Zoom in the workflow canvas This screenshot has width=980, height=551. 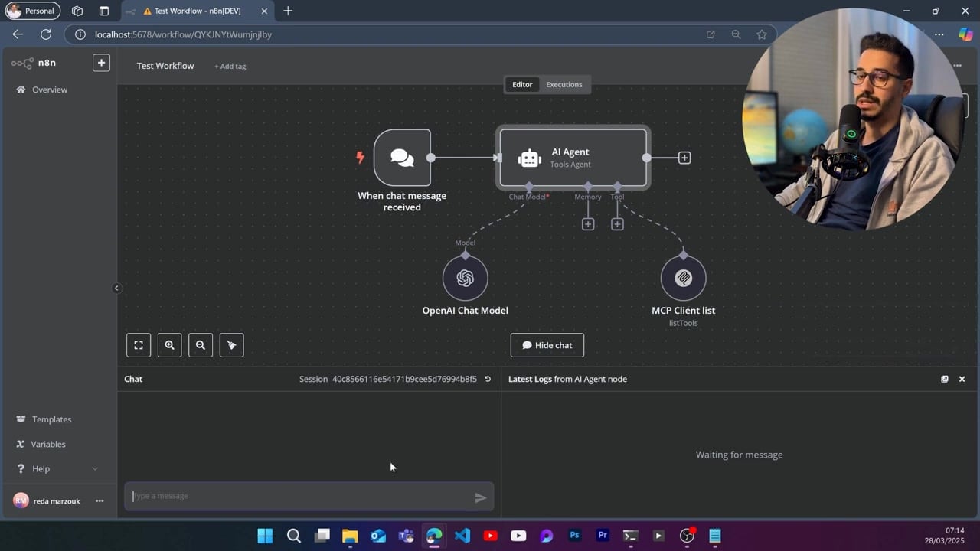[x=169, y=345]
